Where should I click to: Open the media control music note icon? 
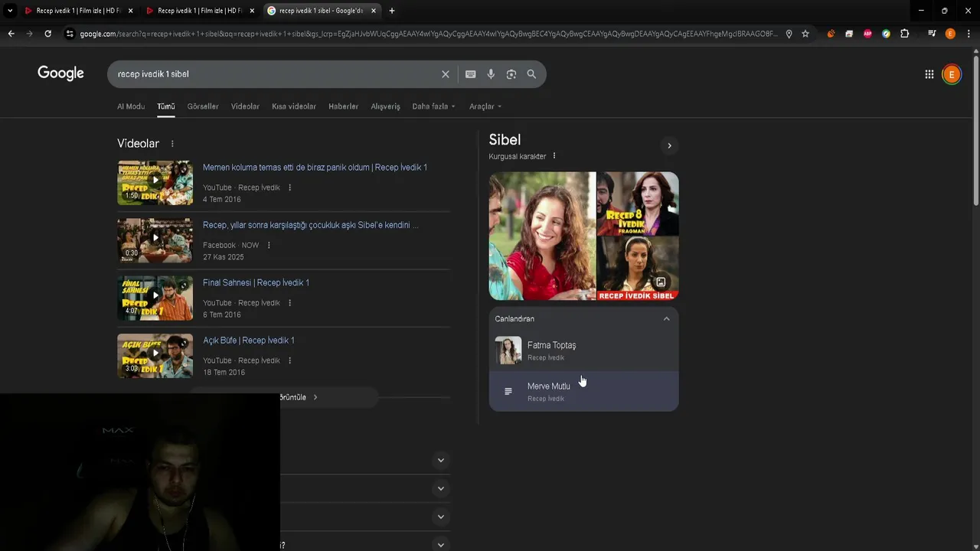932,34
